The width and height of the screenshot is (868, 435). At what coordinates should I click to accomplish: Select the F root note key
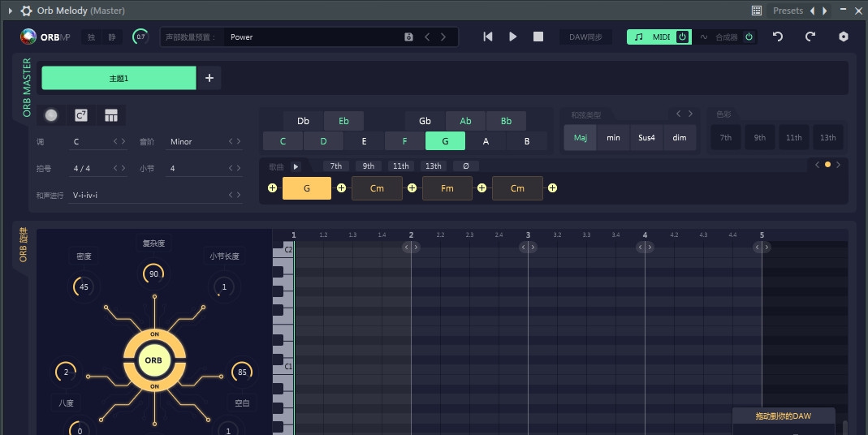click(x=404, y=141)
